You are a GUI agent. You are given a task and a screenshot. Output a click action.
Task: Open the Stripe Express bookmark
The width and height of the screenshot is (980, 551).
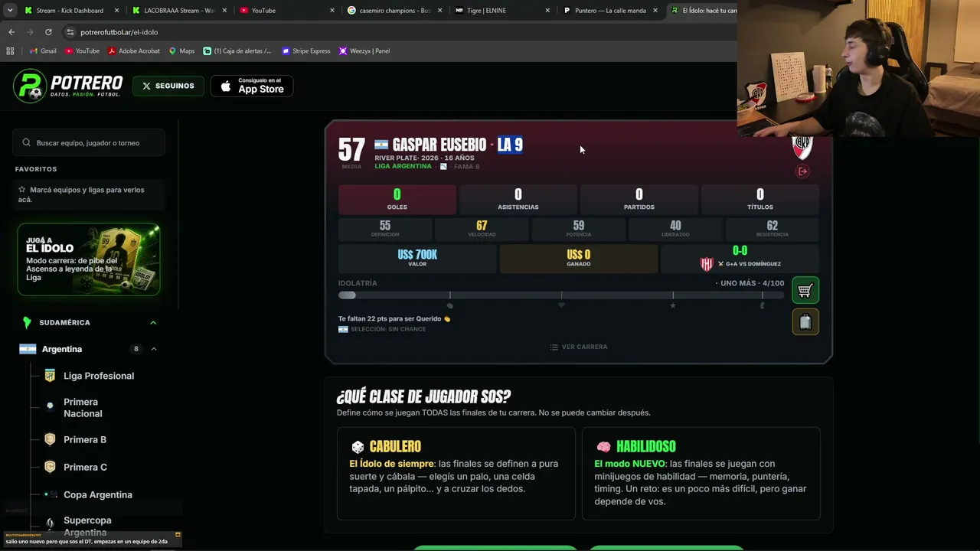point(305,51)
